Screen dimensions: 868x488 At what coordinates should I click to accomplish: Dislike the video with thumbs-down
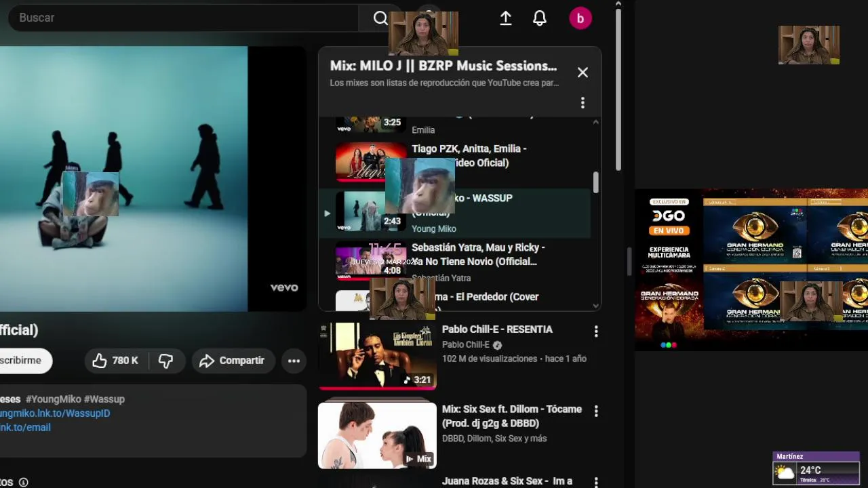tap(166, 361)
